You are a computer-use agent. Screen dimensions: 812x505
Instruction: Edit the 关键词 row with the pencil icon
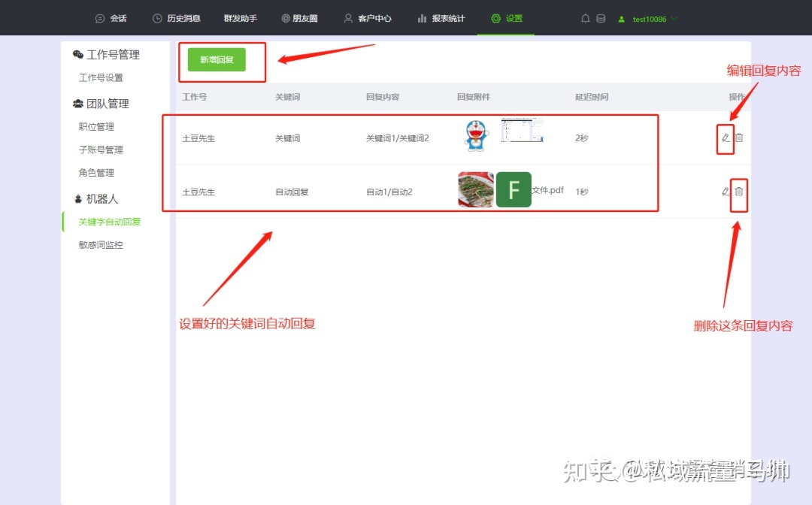pos(725,138)
